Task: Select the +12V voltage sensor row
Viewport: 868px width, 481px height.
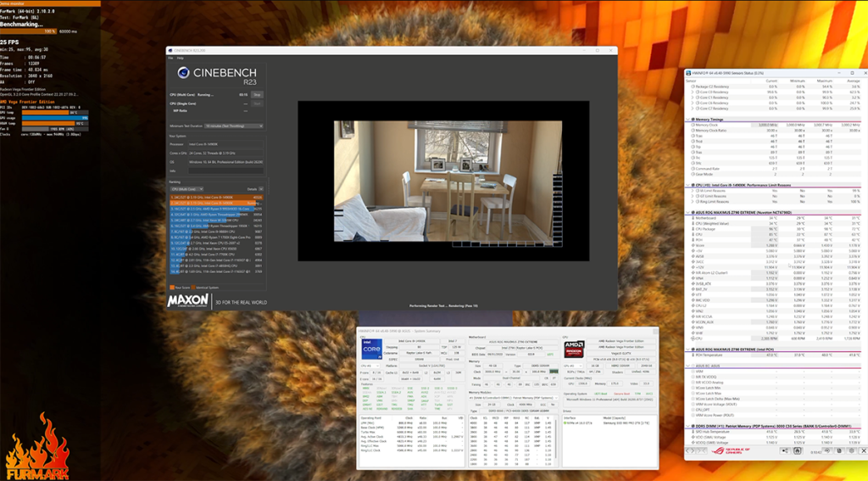Action: pos(773,267)
